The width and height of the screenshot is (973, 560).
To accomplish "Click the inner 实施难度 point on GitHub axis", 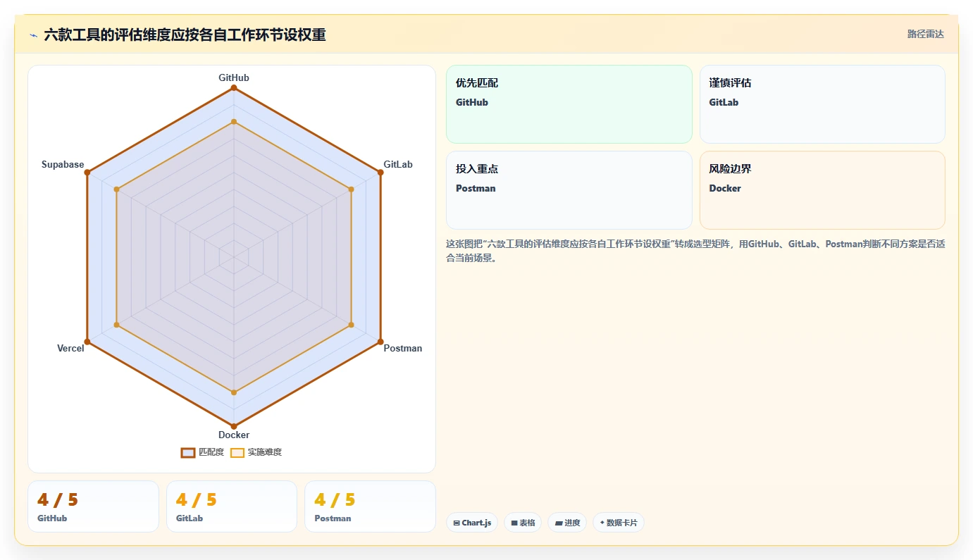I will tap(234, 122).
